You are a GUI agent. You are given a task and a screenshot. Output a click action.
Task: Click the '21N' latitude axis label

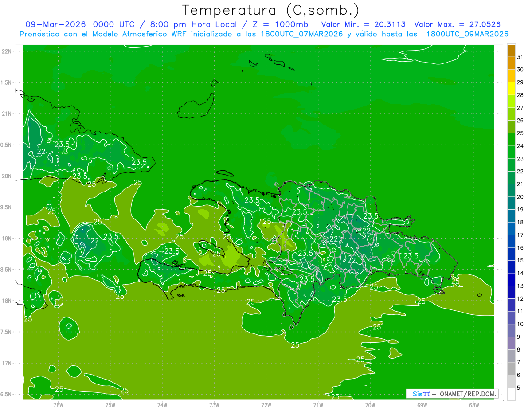(x=7, y=114)
